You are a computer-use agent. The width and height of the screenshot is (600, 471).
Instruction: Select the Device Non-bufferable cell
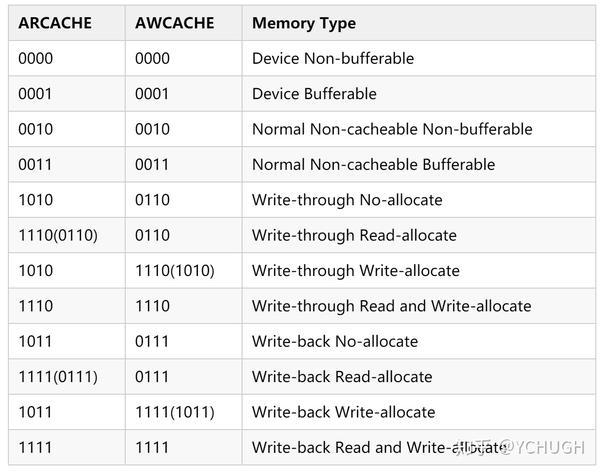point(333,58)
